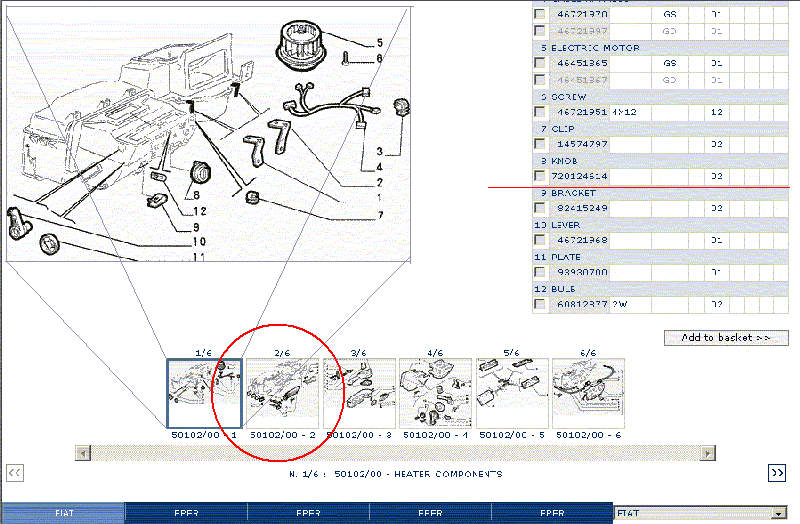The width and height of the screenshot is (800, 524).
Task: Switch to the FIAT tab
Action: pos(62,513)
